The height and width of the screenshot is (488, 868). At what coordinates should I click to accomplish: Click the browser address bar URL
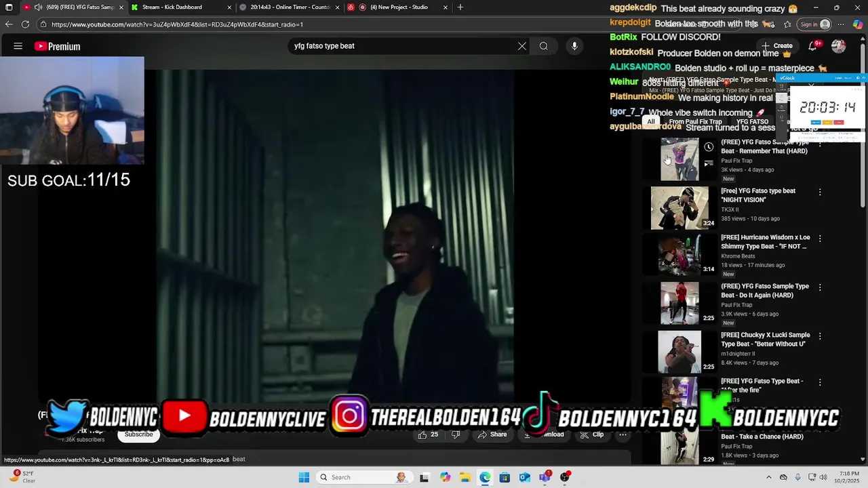point(177,24)
